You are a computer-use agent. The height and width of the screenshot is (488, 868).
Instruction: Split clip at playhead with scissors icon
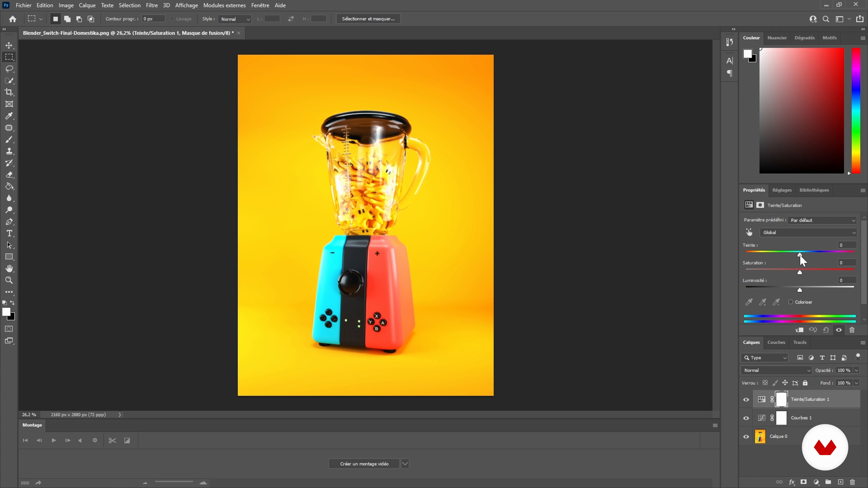pos(112,441)
